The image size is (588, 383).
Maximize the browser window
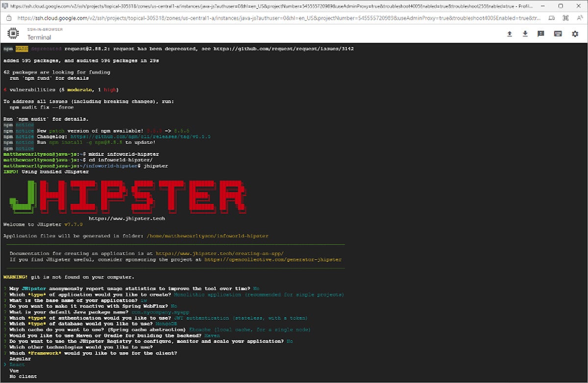pyautogui.click(x=561, y=6)
